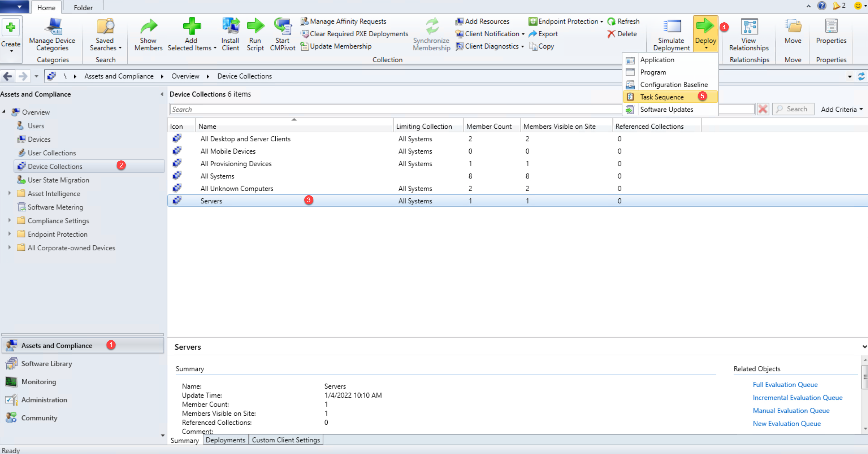Open Full Evaluation Queue link
The height and width of the screenshot is (454, 868).
tap(785, 385)
